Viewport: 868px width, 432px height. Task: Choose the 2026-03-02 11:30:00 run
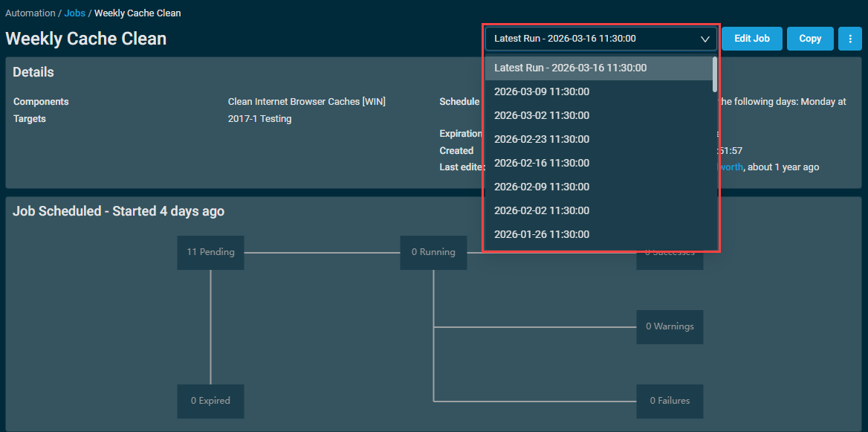542,115
